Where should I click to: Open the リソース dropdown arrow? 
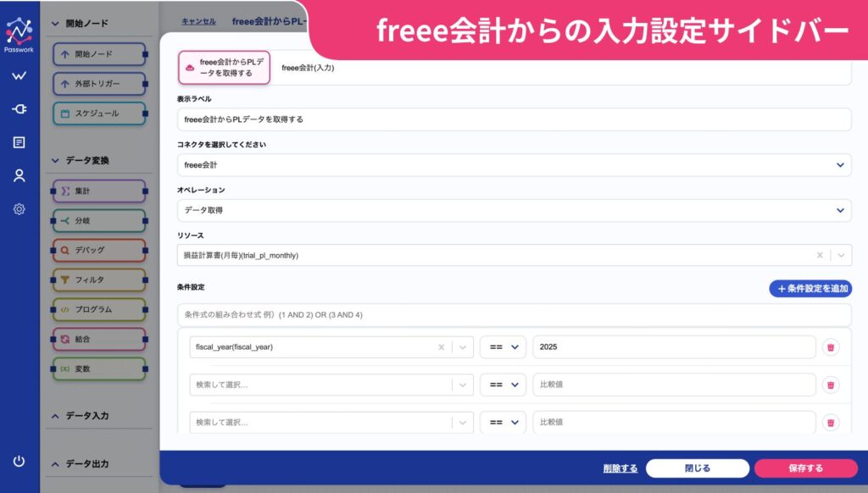click(x=841, y=255)
